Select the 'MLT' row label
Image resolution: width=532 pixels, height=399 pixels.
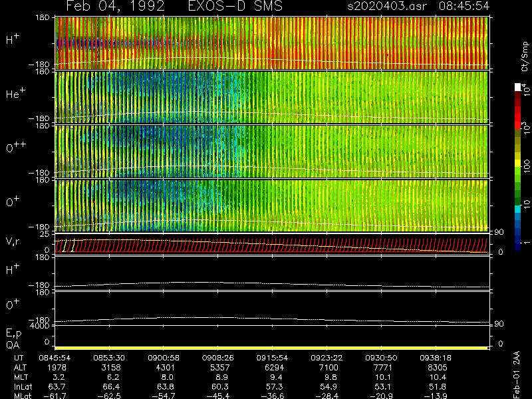(21, 377)
